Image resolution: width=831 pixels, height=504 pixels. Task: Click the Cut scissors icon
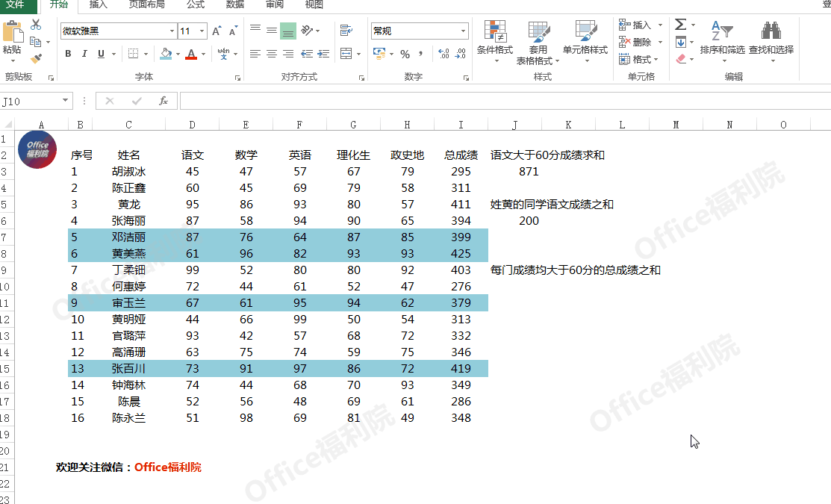pyautogui.click(x=36, y=25)
